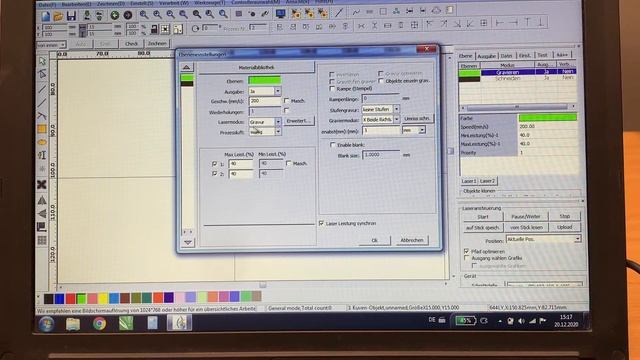This screenshot has width=640, height=360.
Task: Click the monitor preview icon in the toolbar
Action: pos(280,14)
